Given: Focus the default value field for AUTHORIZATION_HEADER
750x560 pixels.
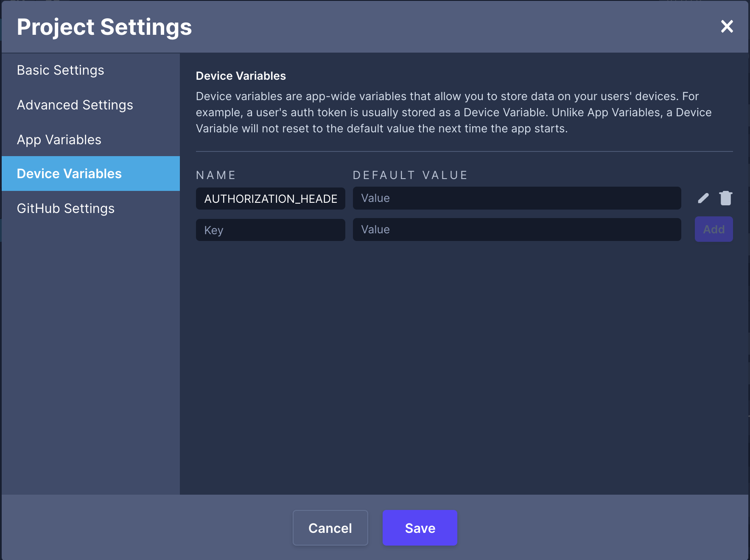Looking at the screenshot, I should pos(517,198).
